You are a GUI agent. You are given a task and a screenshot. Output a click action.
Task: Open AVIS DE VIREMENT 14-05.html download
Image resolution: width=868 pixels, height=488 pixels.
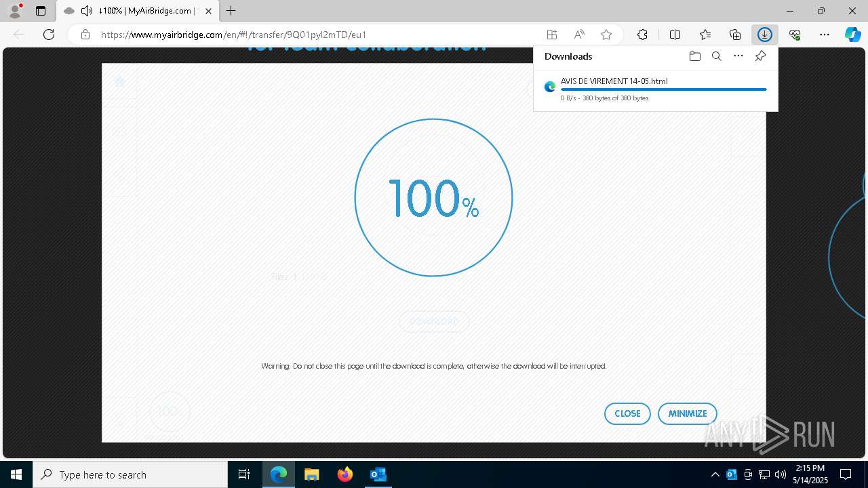pos(614,81)
